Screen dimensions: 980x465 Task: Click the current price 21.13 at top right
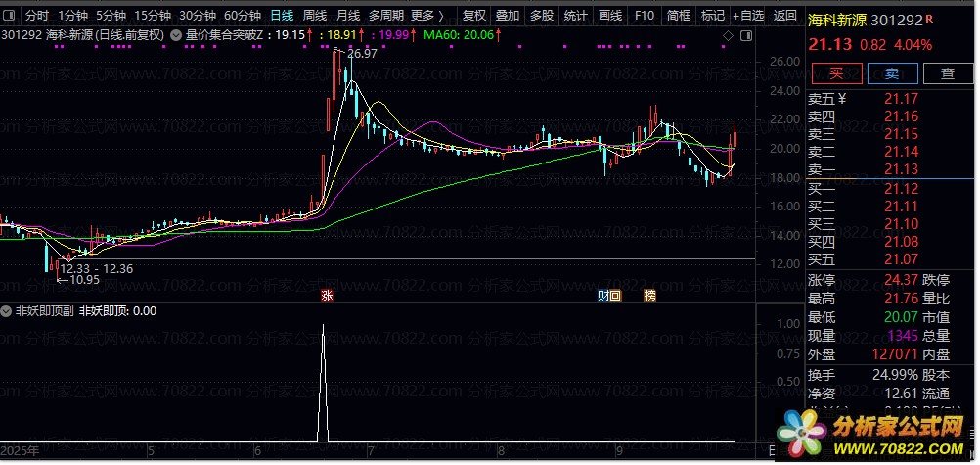coord(829,44)
